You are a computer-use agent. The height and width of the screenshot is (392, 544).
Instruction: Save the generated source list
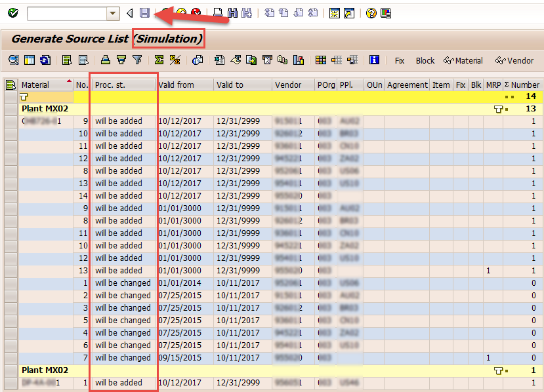click(144, 13)
